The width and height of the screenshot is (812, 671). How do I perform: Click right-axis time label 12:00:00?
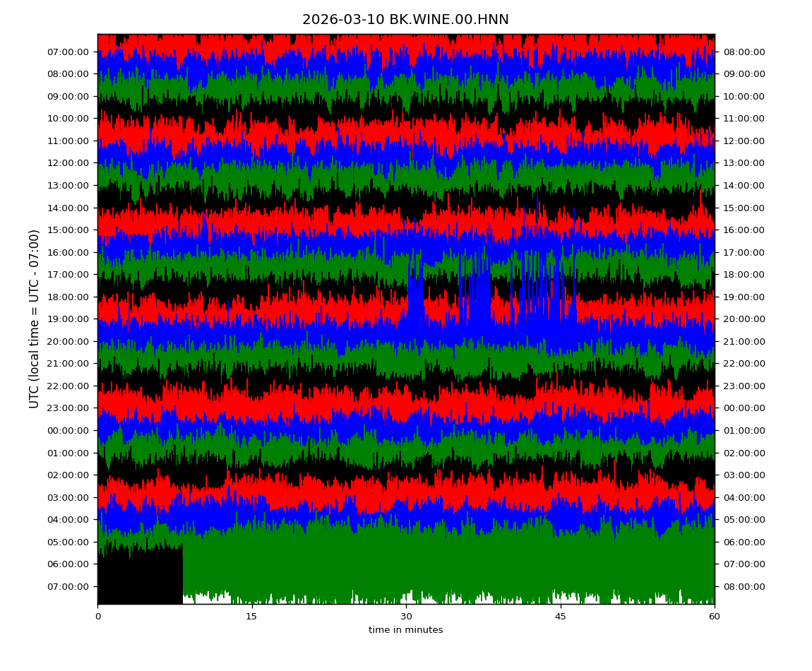coord(742,141)
